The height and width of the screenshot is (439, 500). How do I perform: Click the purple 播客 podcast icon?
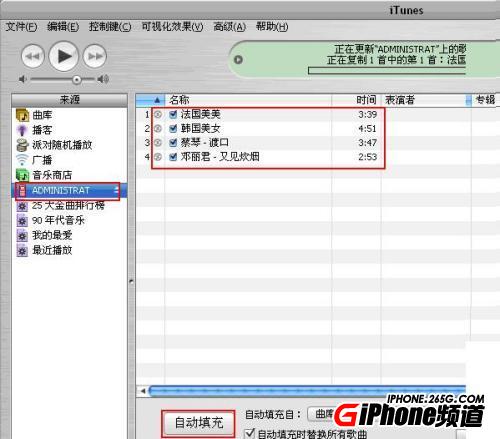click(x=22, y=130)
